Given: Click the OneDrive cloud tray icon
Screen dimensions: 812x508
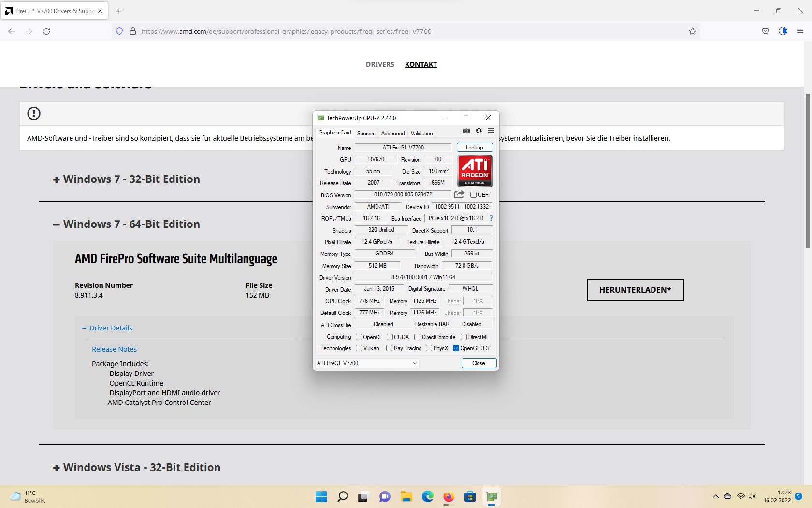Looking at the screenshot, I should [x=727, y=497].
